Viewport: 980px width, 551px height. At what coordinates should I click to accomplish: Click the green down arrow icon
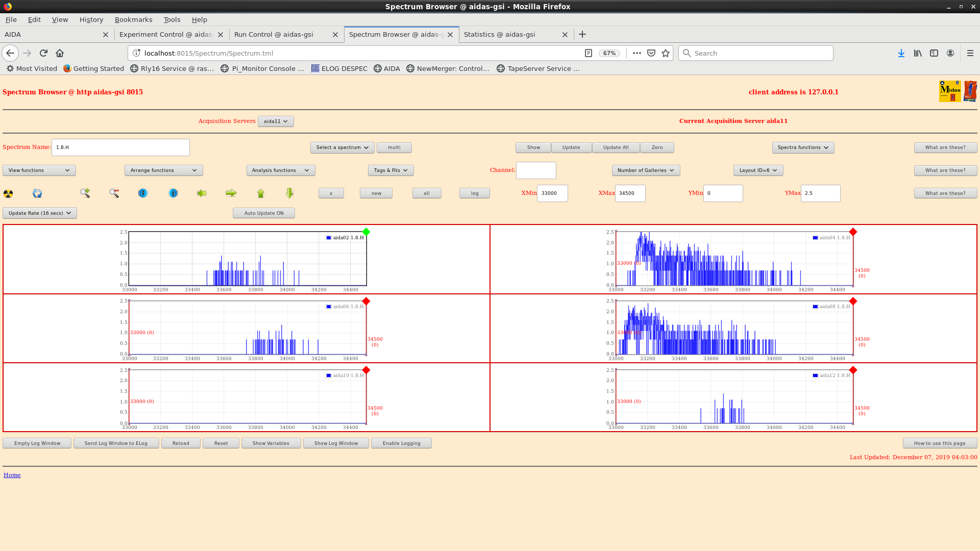pos(289,193)
